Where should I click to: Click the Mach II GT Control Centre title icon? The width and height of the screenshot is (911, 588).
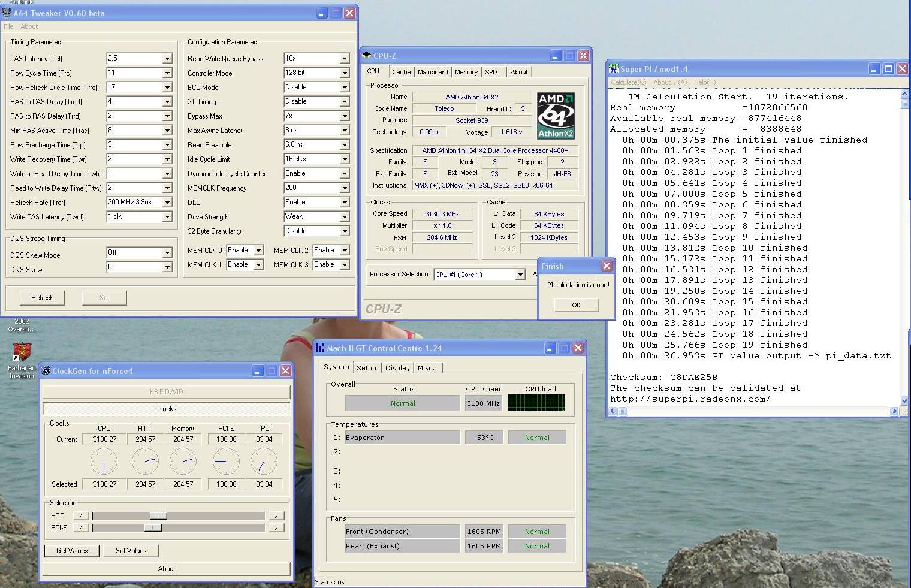coord(320,348)
